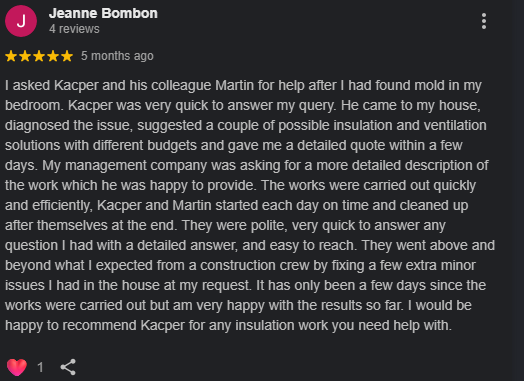Select the third gold rating star
This screenshot has height=381, width=524.
click(x=39, y=56)
